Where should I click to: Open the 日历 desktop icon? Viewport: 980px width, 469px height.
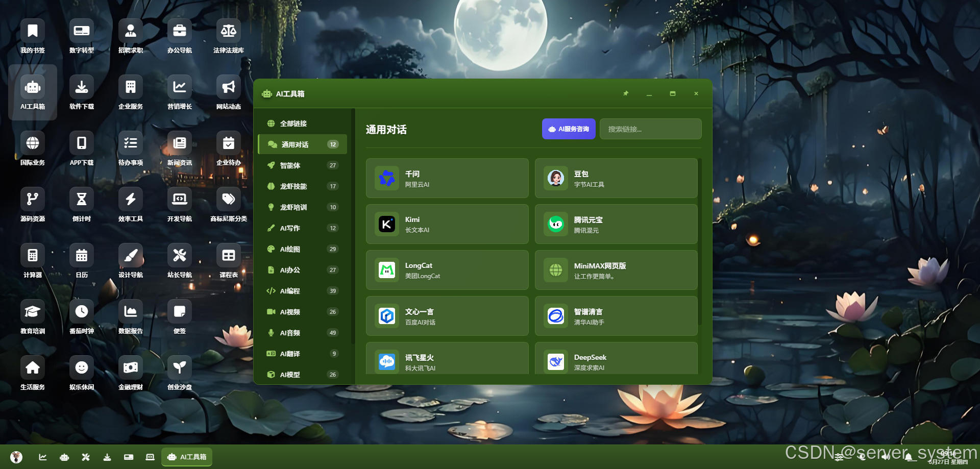click(82, 261)
